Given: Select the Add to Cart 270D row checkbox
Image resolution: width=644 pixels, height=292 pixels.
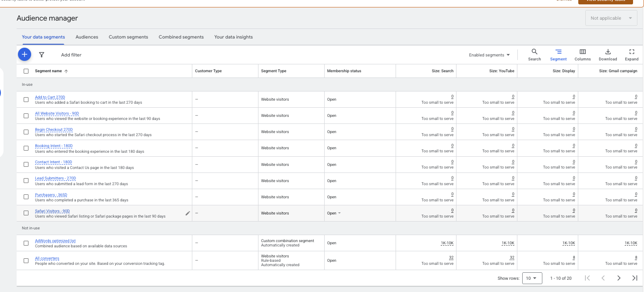Looking at the screenshot, I should click(x=26, y=99).
